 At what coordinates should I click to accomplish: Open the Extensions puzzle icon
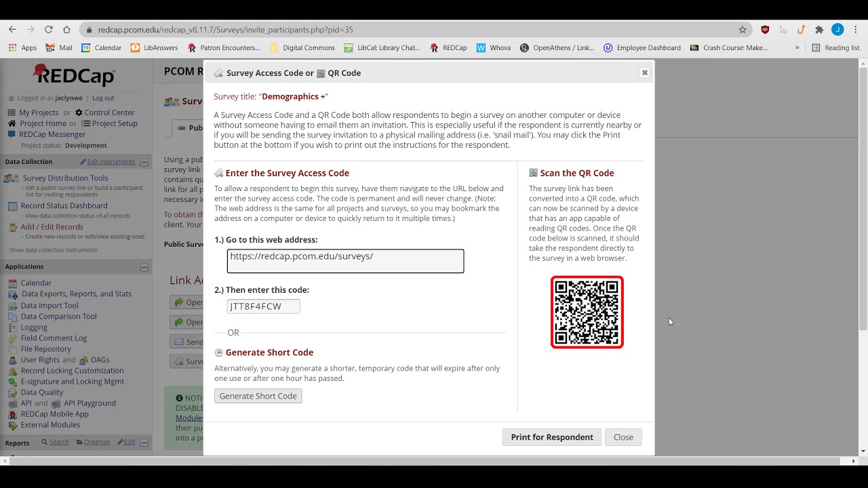pyautogui.click(x=819, y=30)
